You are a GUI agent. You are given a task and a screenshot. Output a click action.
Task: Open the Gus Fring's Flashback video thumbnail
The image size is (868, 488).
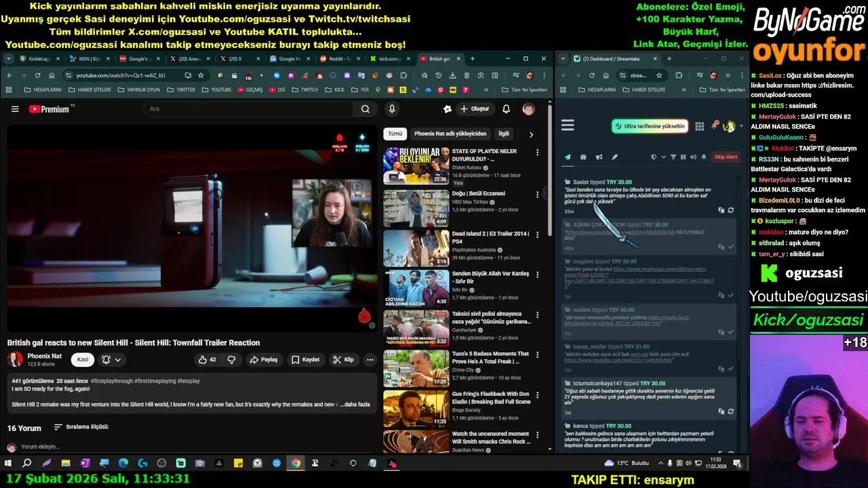(416, 408)
